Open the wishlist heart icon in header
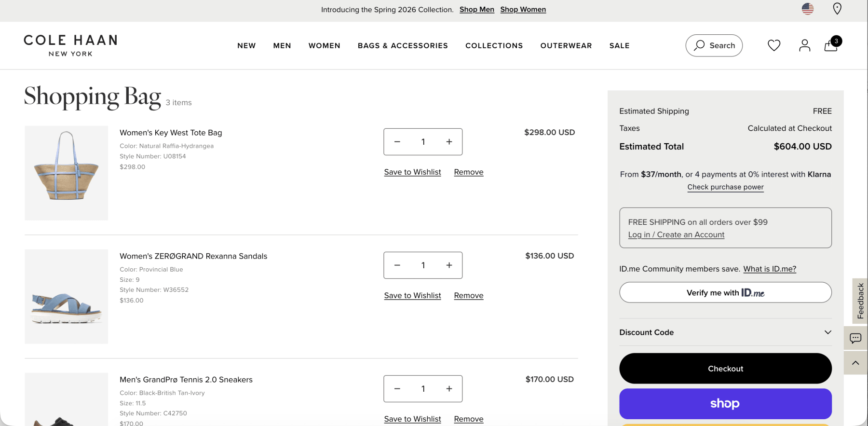This screenshot has height=426, width=868. pos(774,45)
